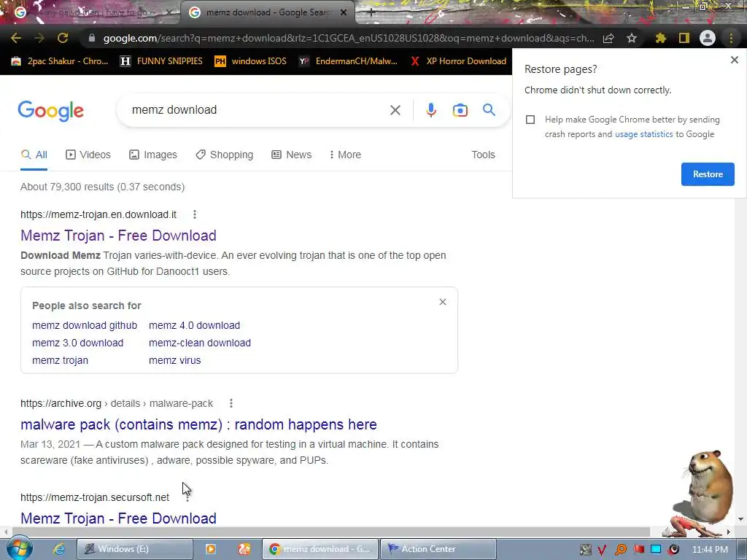The height and width of the screenshot is (560, 747).
Task: Enable sending crash reports checkbox
Action: (530, 120)
